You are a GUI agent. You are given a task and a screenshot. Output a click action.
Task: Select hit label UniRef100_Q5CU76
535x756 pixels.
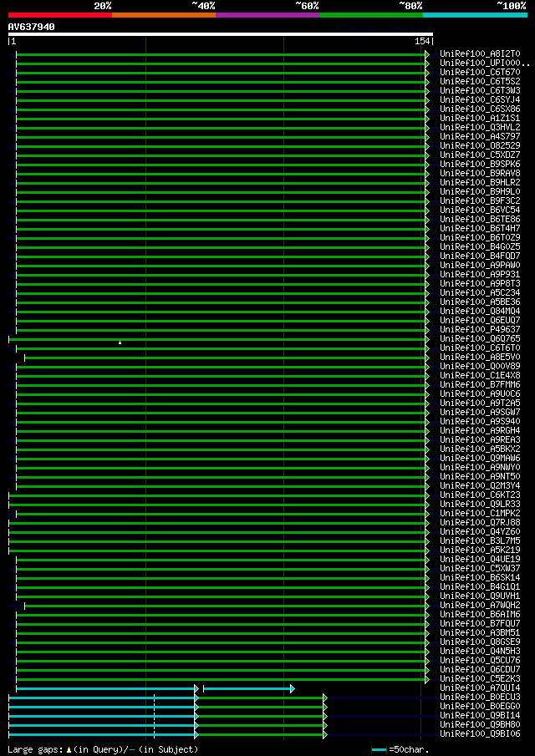[480, 661]
